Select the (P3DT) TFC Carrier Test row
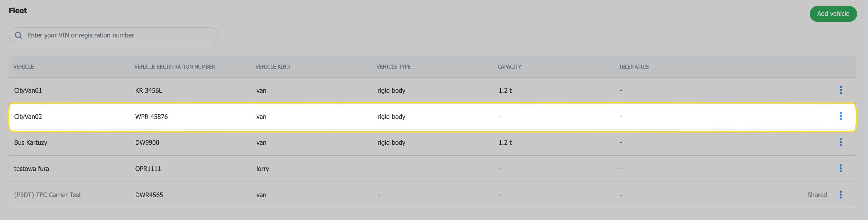 [48, 195]
